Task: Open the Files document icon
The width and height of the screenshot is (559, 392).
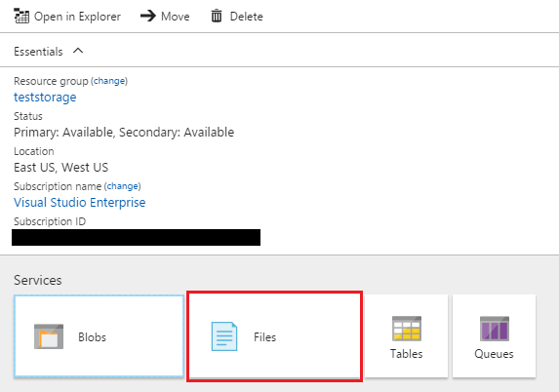Action: [x=224, y=336]
